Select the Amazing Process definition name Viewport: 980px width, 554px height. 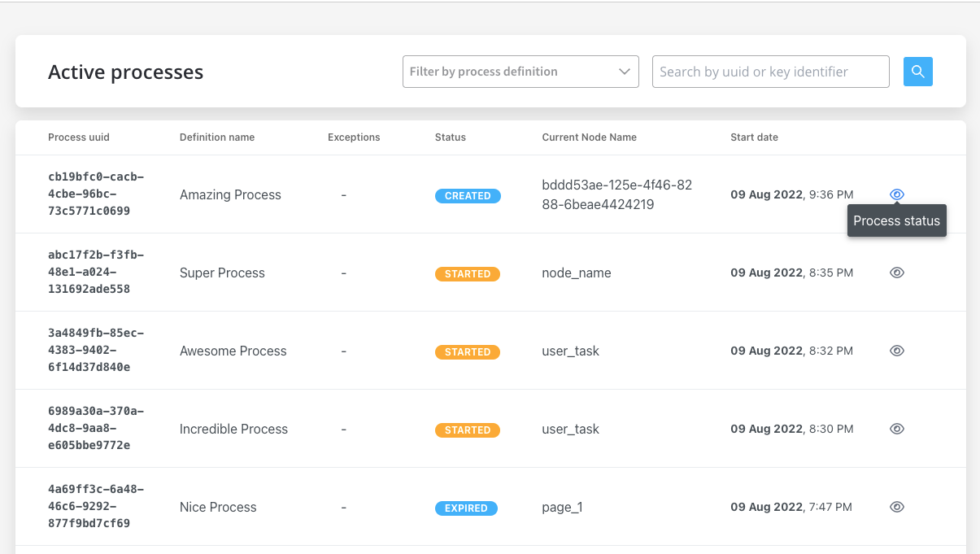click(x=230, y=194)
